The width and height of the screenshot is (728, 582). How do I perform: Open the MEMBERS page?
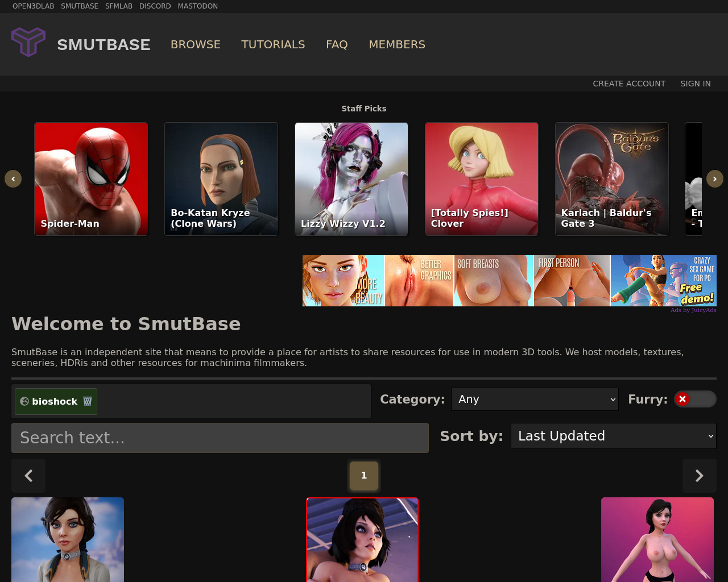point(397,44)
